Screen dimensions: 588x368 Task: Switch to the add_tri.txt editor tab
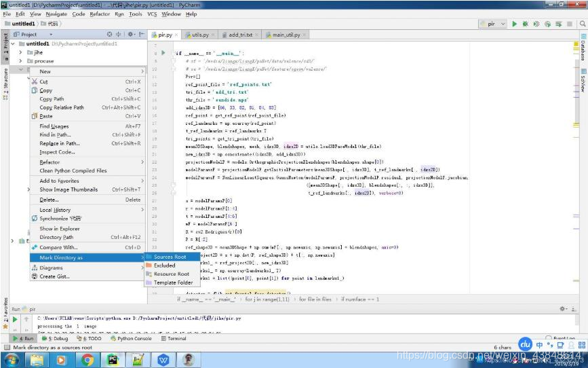(239, 35)
